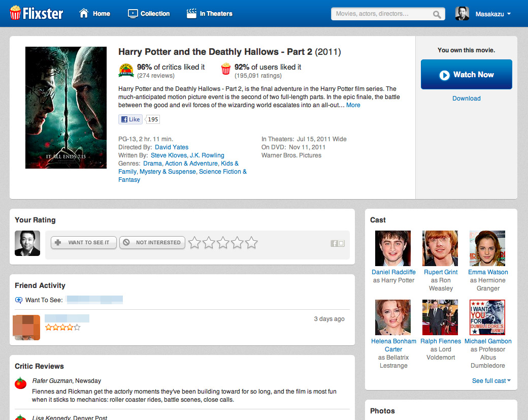Click the friend's four-star rating
The height and width of the screenshot is (420, 528).
coord(62,328)
